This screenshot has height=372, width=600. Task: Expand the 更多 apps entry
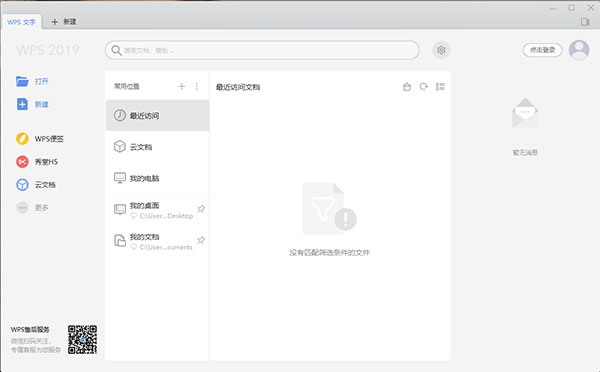(x=32, y=207)
